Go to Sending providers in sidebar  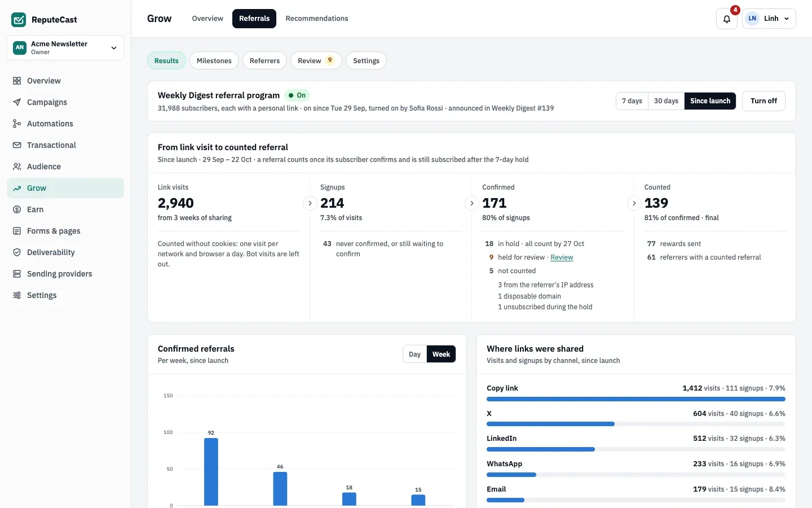65,274
